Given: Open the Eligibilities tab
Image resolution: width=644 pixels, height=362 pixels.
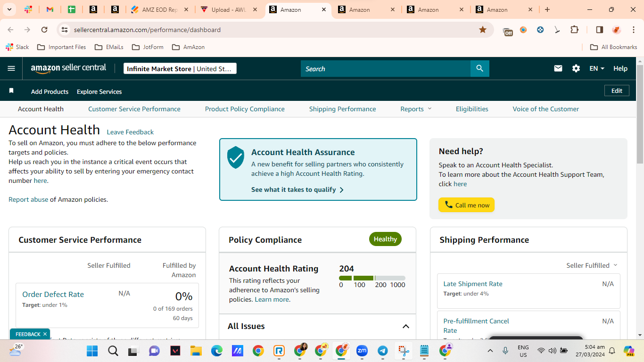Looking at the screenshot, I should coord(472,109).
